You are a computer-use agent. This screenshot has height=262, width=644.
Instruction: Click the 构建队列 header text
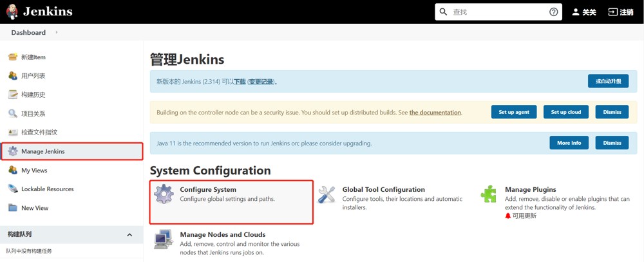click(20, 234)
